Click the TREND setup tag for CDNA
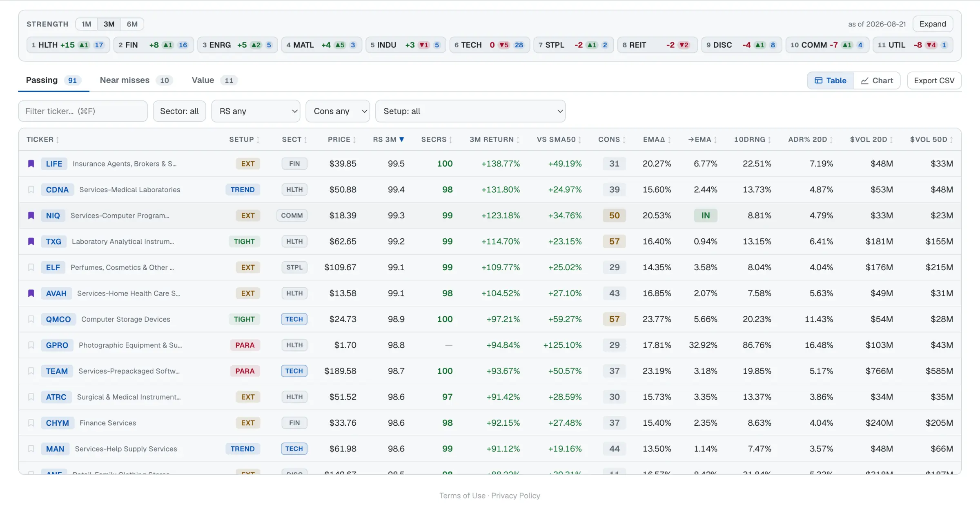The width and height of the screenshot is (980, 520). pyautogui.click(x=243, y=190)
